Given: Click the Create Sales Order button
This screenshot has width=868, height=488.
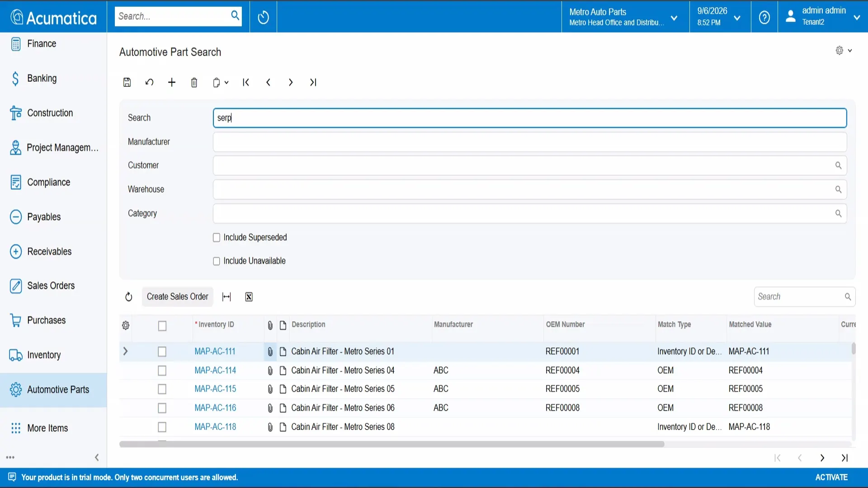Looking at the screenshot, I should pos(177,297).
